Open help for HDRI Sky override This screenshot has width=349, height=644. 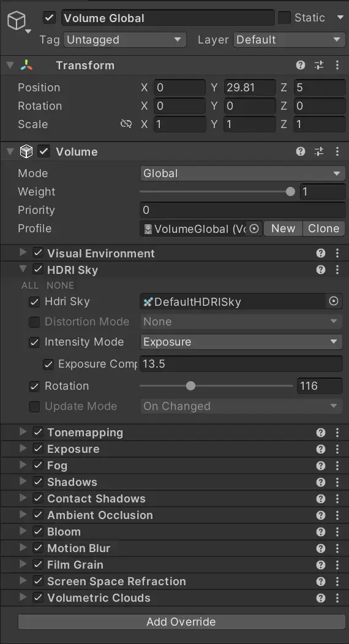click(x=321, y=270)
